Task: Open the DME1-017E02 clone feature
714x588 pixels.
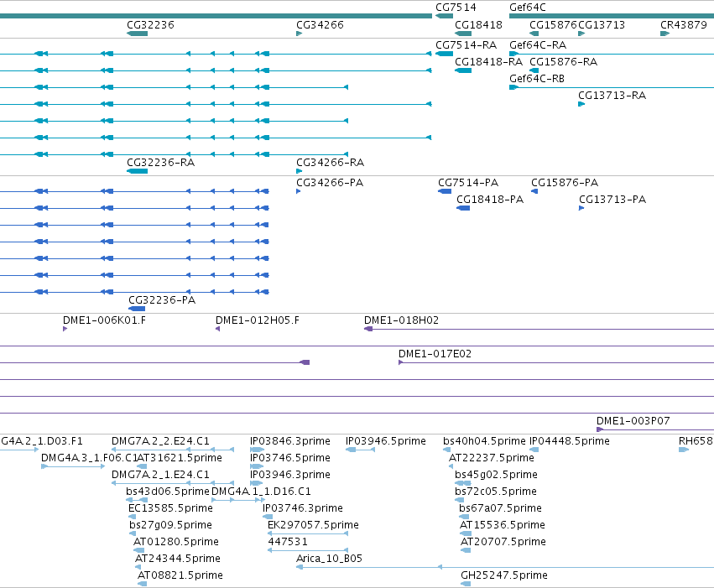Action: [x=556, y=362]
